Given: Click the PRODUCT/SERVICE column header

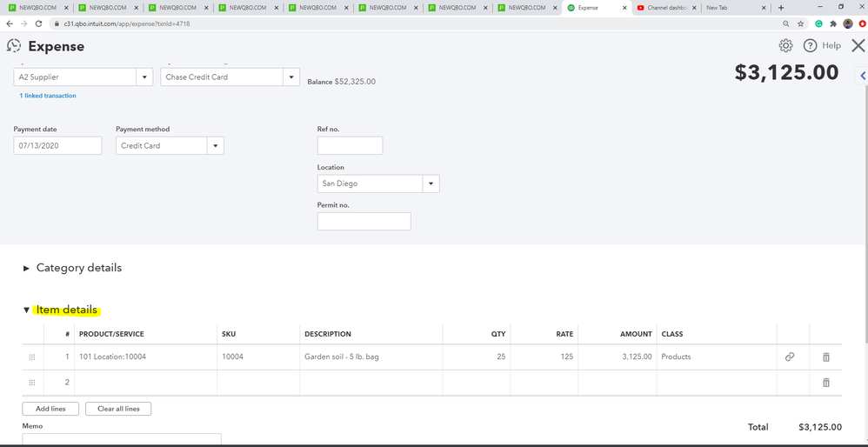Looking at the screenshot, I should click(x=112, y=334).
